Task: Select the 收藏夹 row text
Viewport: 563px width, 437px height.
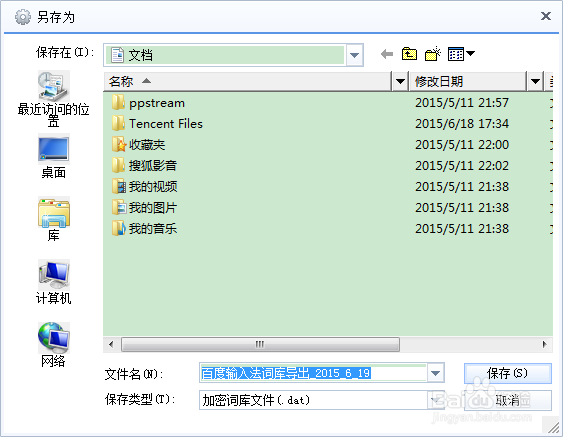Action: click(147, 145)
